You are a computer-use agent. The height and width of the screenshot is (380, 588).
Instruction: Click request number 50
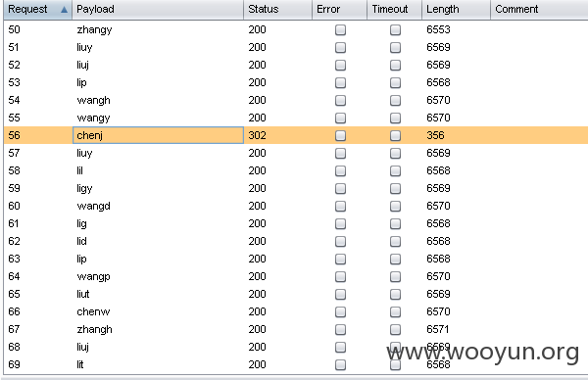point(14,29)
